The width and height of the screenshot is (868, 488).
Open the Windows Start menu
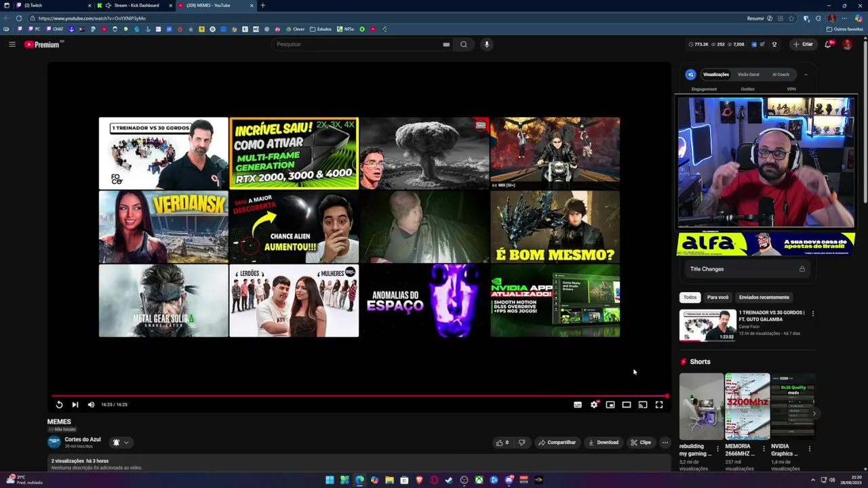tap(330, 480)
